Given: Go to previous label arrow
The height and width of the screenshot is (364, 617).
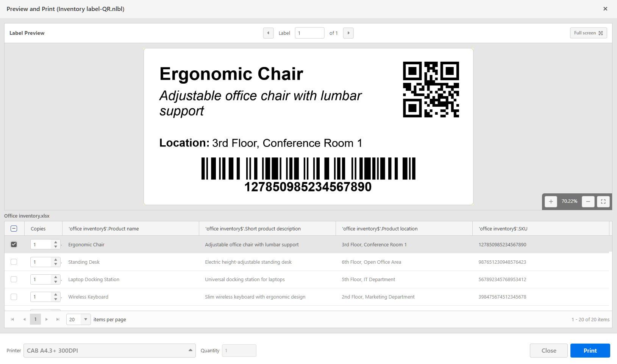Looking at the screenshot, I should pyautogui.click(x=268, y=33).
